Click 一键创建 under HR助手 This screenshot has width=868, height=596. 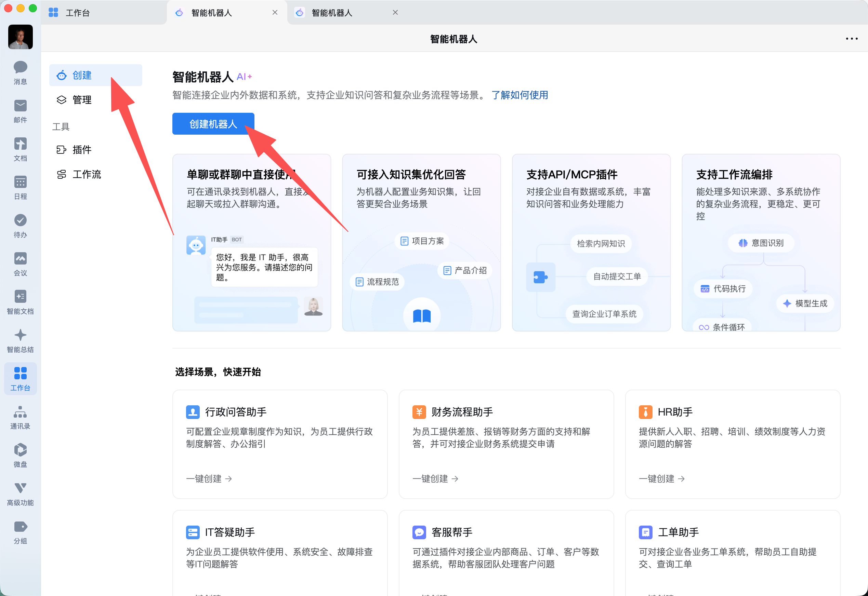click(662, 478)
